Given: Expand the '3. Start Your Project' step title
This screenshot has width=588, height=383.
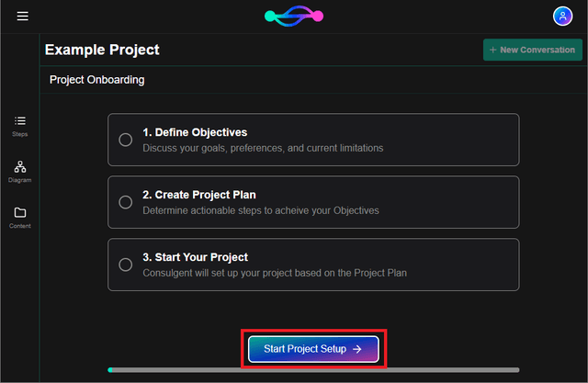Looking at the screenshot, I should click(196, 257).
